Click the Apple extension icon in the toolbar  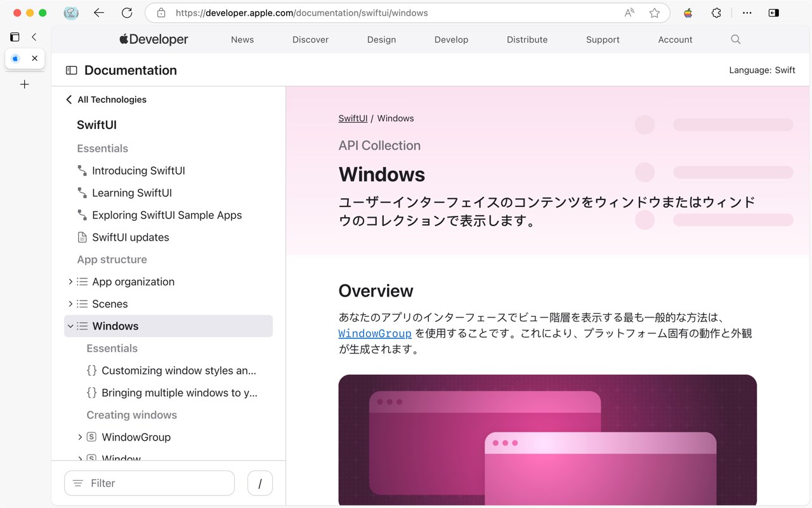click(x=688, y=13)
